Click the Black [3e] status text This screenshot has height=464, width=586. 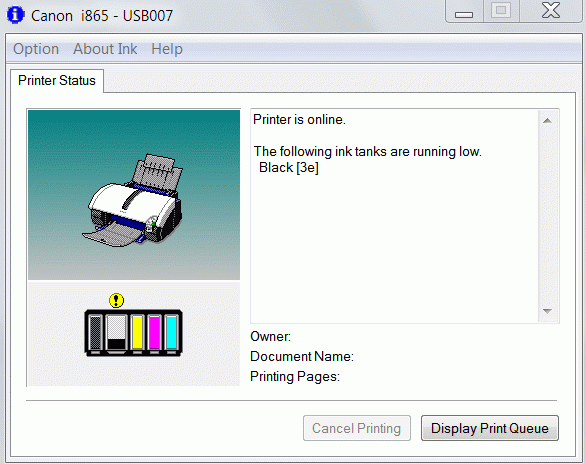(x=289, y=168)
